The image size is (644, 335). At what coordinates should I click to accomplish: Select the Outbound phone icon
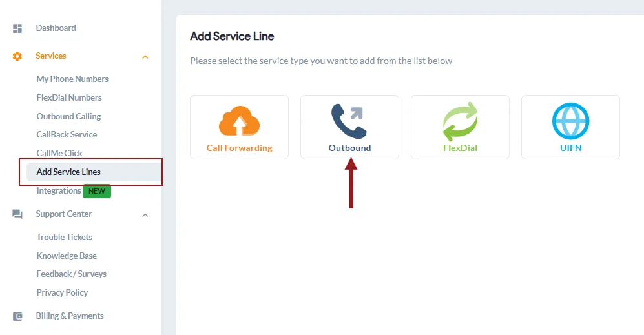tap(349, 121)
